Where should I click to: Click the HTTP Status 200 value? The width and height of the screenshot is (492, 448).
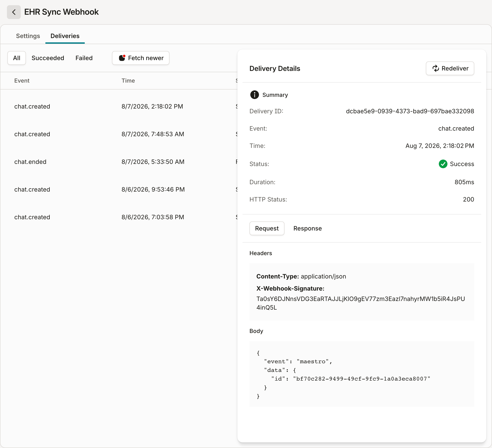468,199
